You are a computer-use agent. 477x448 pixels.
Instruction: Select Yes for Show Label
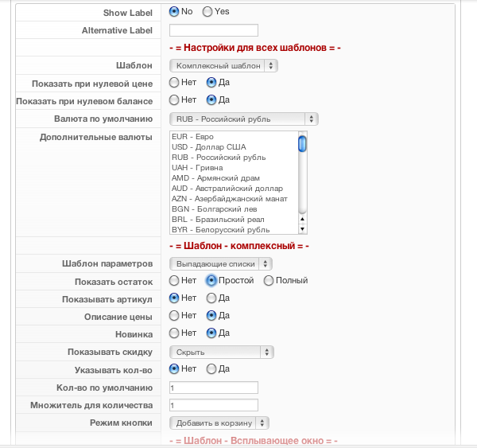(x=207, y=12)
